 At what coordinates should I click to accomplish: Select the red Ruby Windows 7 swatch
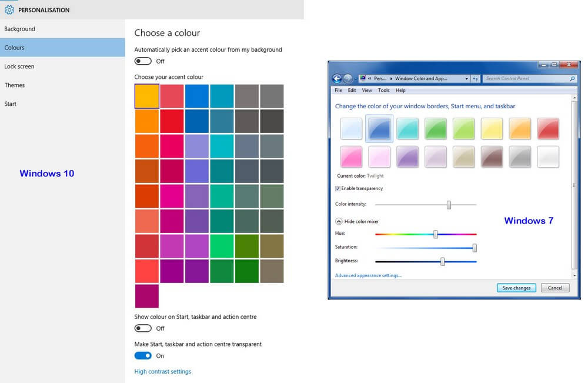pos(548,129)
